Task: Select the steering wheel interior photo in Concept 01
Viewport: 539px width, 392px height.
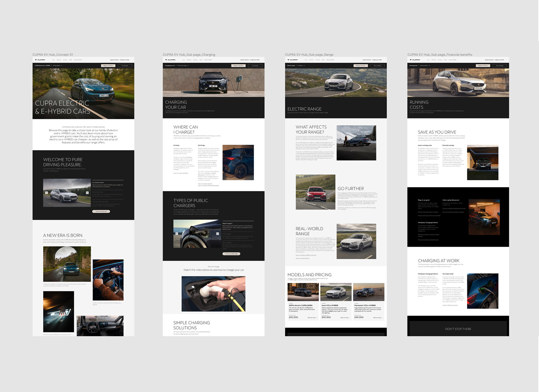Action: [108, 280]
